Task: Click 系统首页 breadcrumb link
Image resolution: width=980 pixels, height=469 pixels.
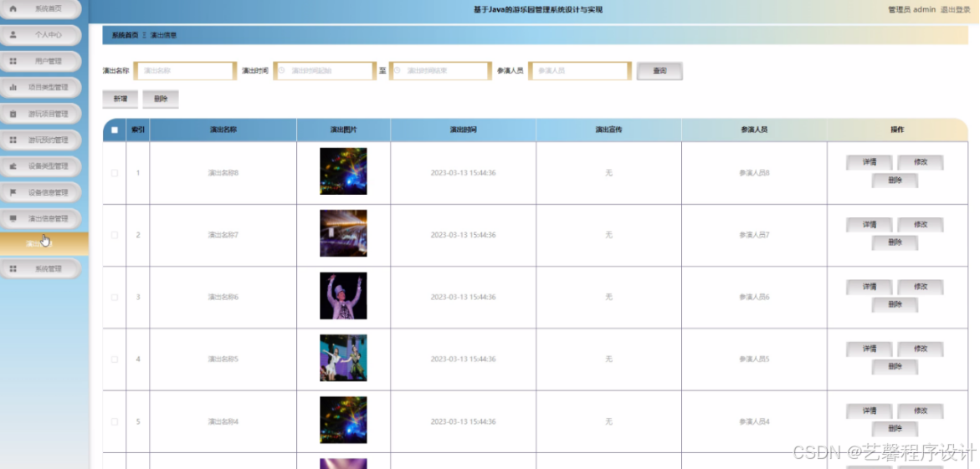Action: pos(125,35)
